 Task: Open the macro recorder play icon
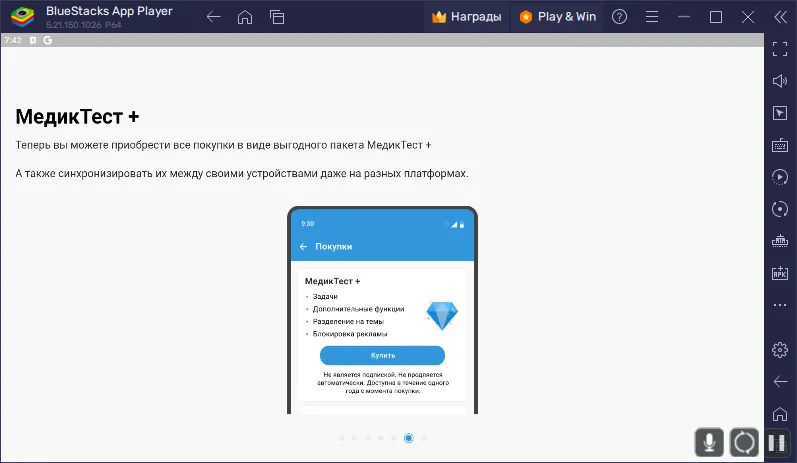780,177
